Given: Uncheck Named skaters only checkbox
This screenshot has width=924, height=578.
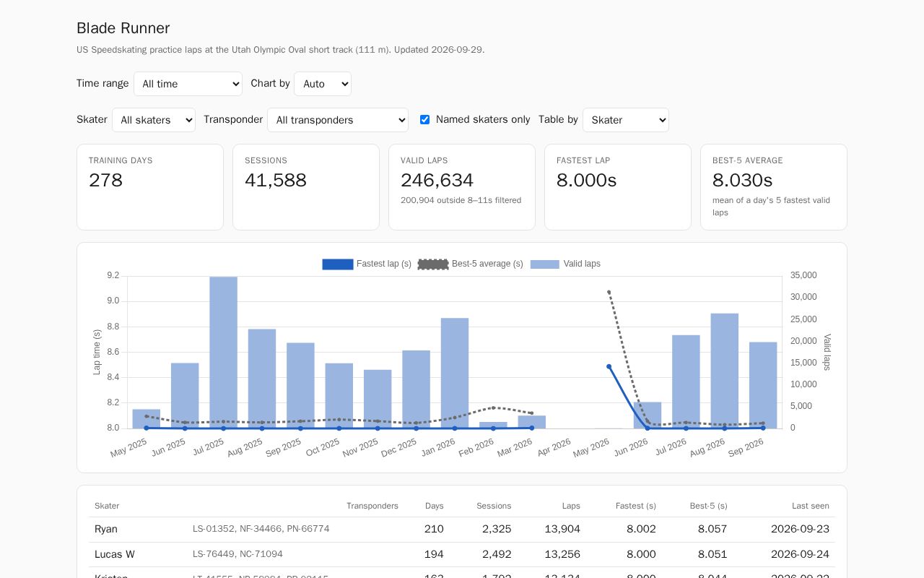Looking at the screenshot, I should point(424,120).
